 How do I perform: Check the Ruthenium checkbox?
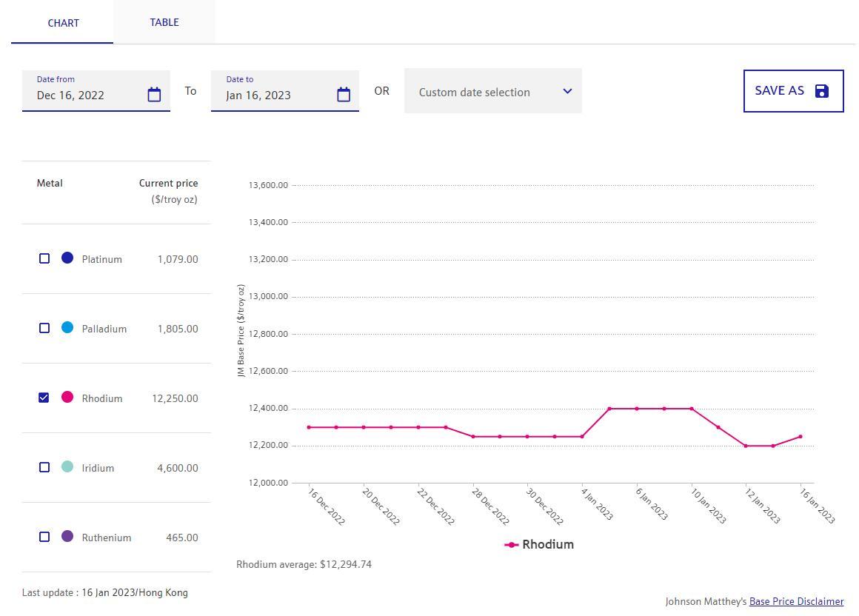[x=44, y=537]
